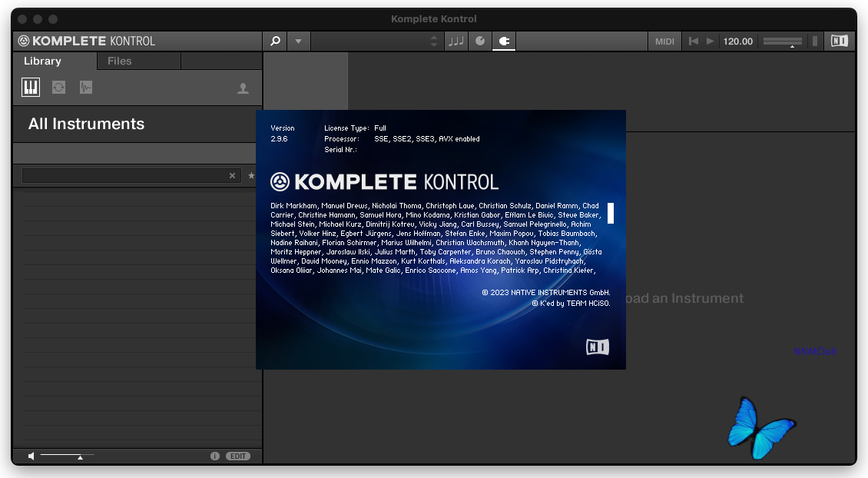The height and width of the screenshot is (478, 868).
Task: Show the info panel button
Action: 215,456
